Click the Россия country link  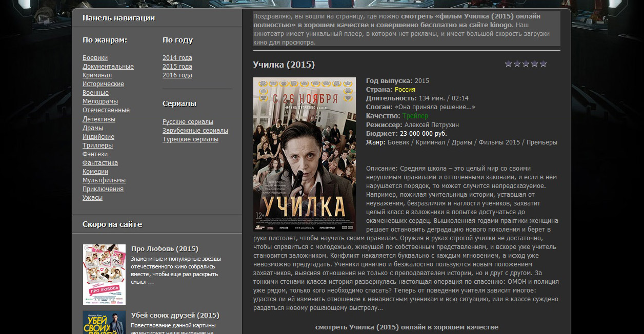point(405,90)
